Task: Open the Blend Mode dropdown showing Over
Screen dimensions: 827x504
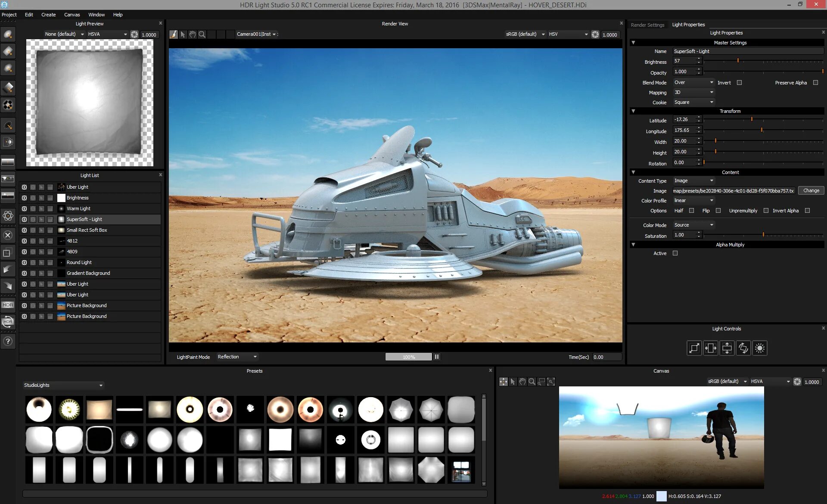Action: [693, 82]
